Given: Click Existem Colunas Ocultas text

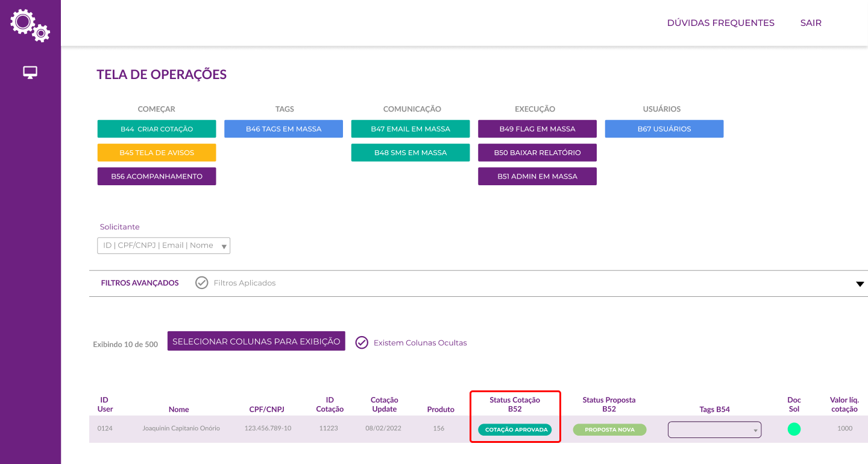Looking at the screenshot, I should (x=420, y=343).
